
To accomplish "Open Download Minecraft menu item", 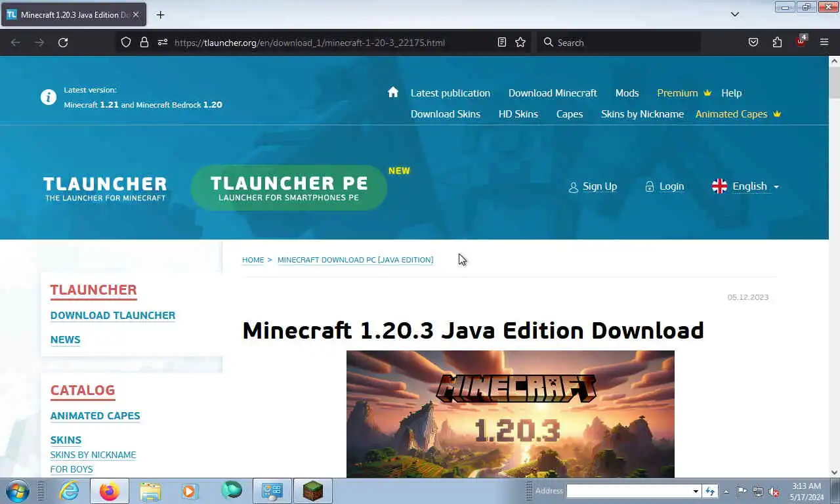I will [x=553, y=93].
